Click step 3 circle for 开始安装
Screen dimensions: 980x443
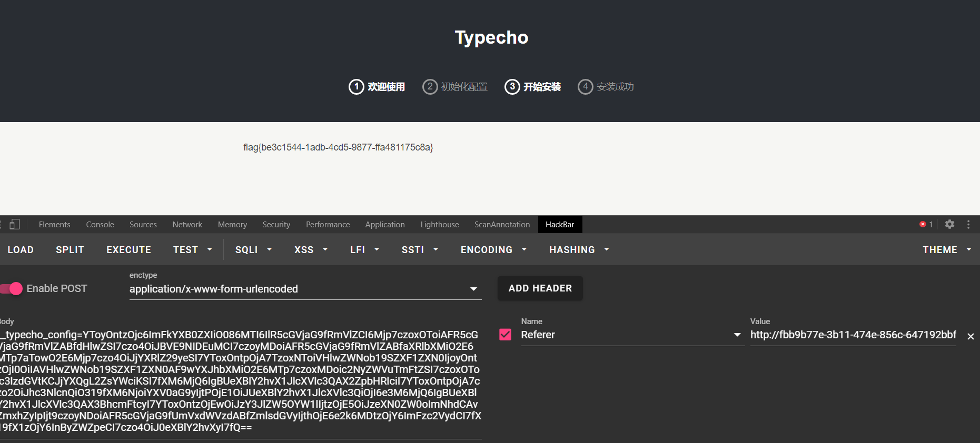[x=512, y=86]
